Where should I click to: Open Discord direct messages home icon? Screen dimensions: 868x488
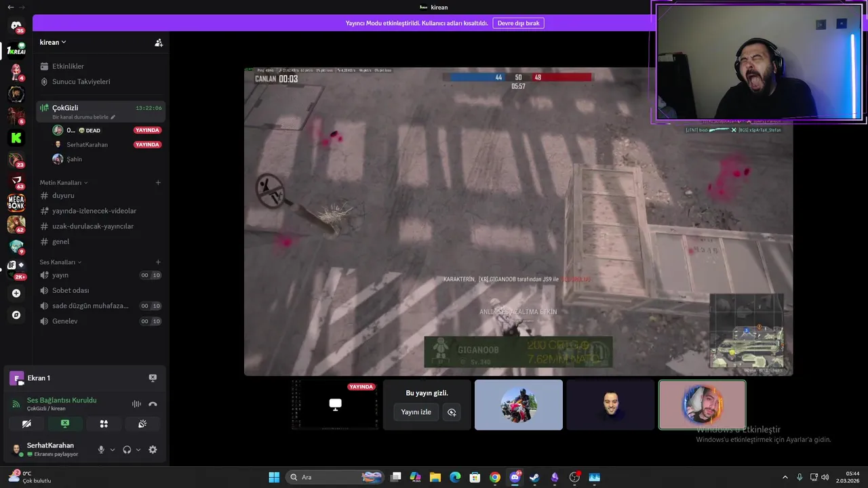pos(16,26)
